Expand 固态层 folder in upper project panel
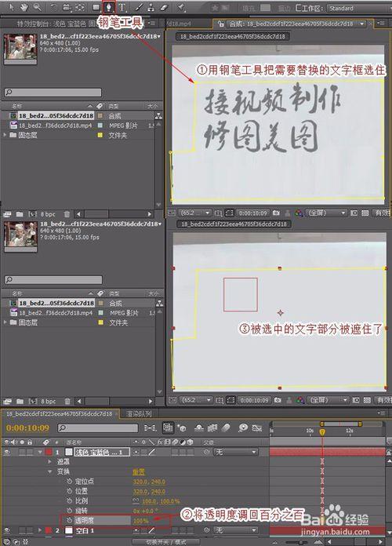 pos(5,135)
